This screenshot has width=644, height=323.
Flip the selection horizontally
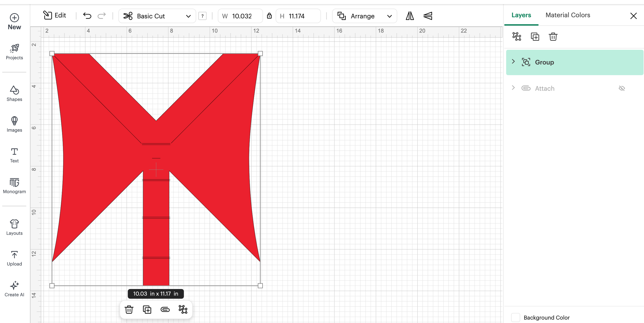tap(410, 16)
